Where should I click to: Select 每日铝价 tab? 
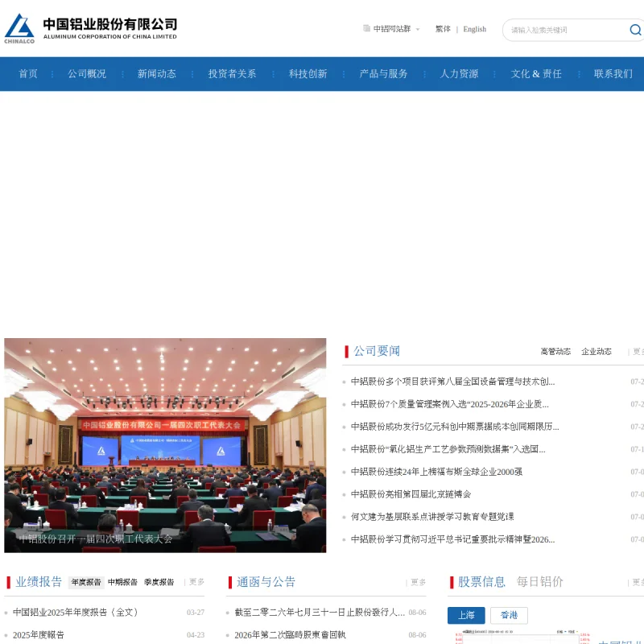click(x=539, y=582)
